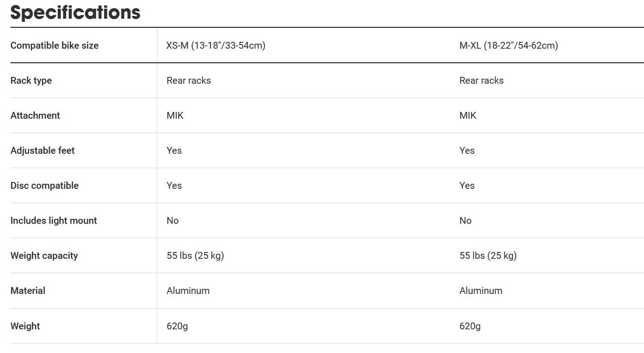Select the Attachment row label
Image resolution: width=644 pixels, height=353 pixels.
point(35,116)
